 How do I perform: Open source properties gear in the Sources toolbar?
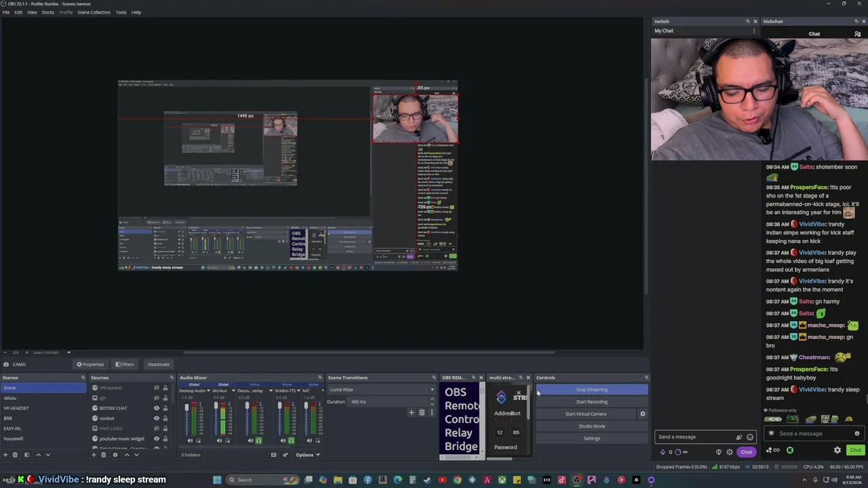click(x=115, y=455)
